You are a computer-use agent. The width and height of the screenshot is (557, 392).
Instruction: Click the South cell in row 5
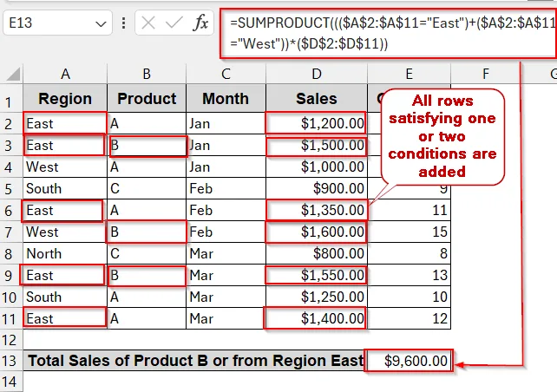pos(65,188)
